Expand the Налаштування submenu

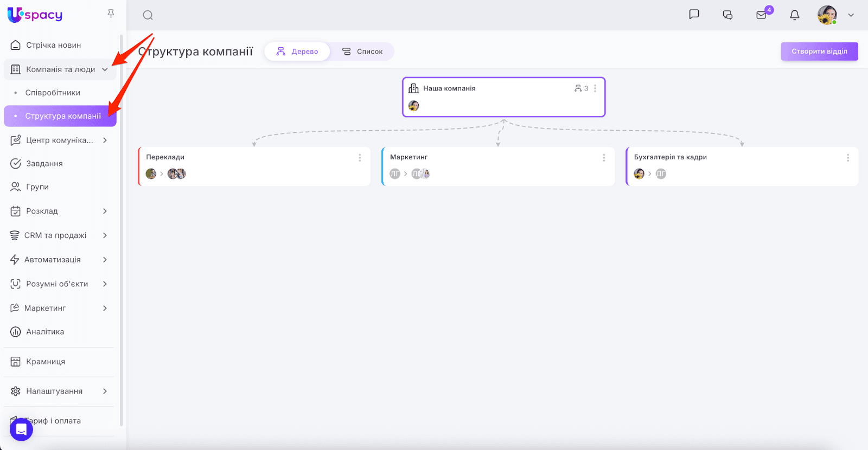pyautogui.click(x=105, y=391)
